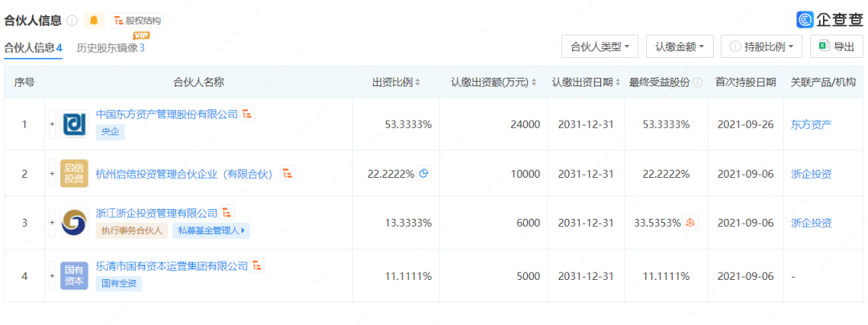Sort by 认缴出资额(万元) column header
Image resolution: width=868 pixels, height=325 pixels.
tap(493, 82)
